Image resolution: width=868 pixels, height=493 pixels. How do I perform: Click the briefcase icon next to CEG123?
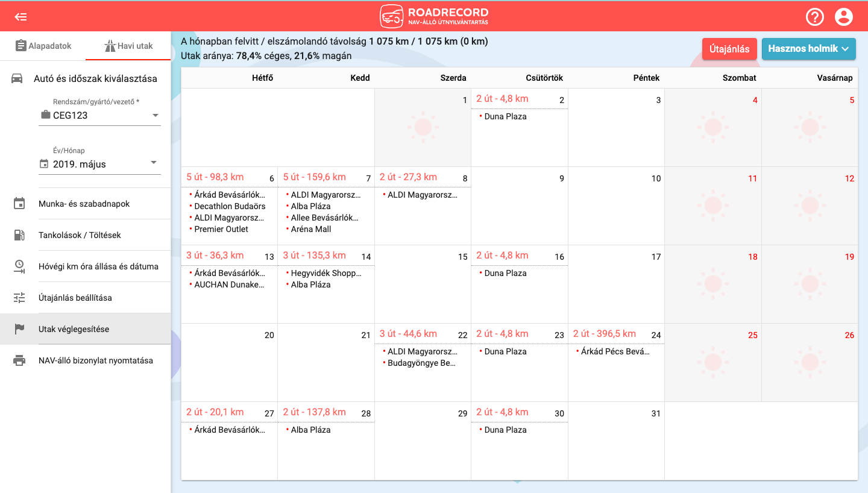click(x=45, y=115)
